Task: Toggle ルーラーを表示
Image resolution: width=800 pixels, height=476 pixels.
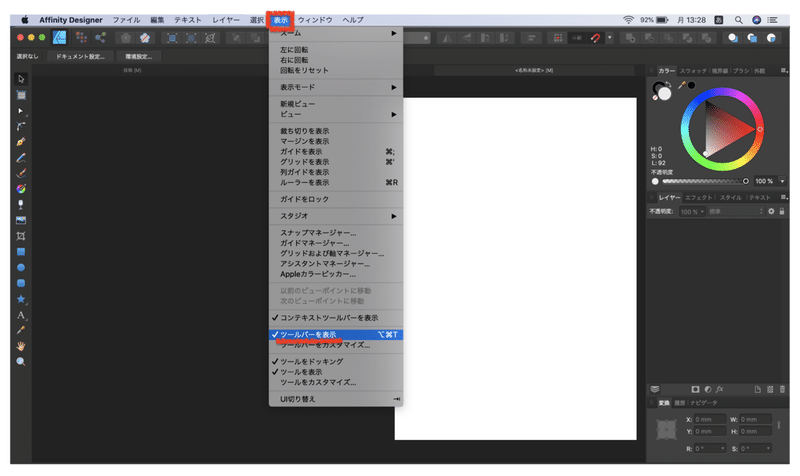Action: pyautogui.click(x=336, y=182)
